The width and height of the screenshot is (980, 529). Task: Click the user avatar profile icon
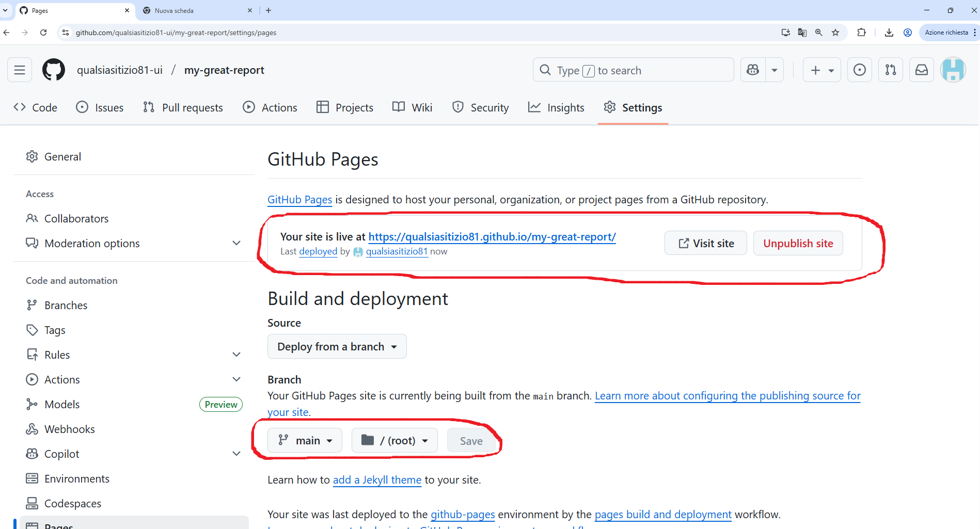tap(953, 70)
